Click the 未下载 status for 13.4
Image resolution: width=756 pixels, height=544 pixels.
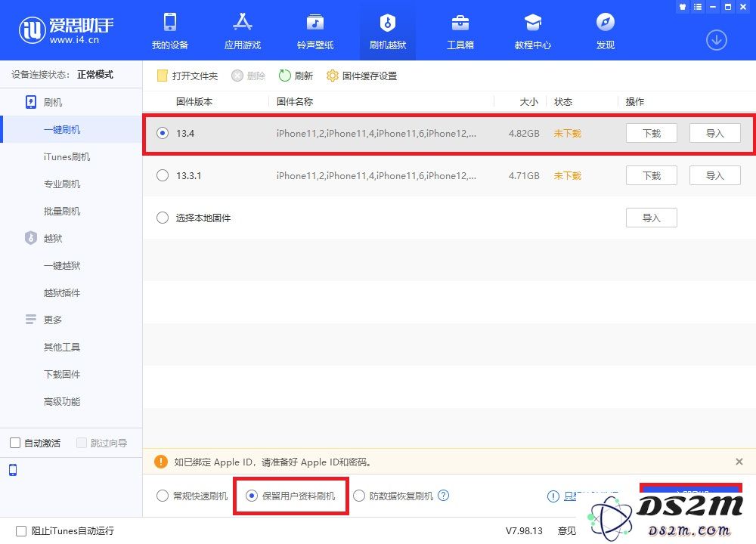(568, 133)
